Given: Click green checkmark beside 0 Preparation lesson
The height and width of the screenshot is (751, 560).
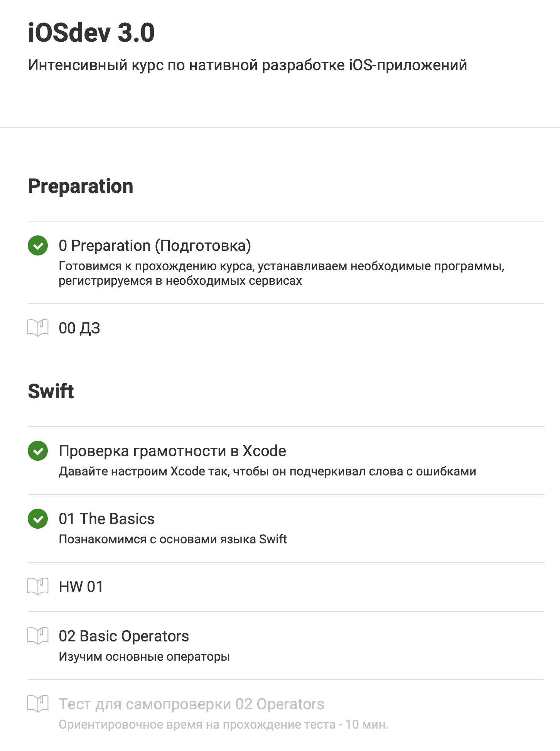Looking at the screenshot, I should (x=38, y=245).
